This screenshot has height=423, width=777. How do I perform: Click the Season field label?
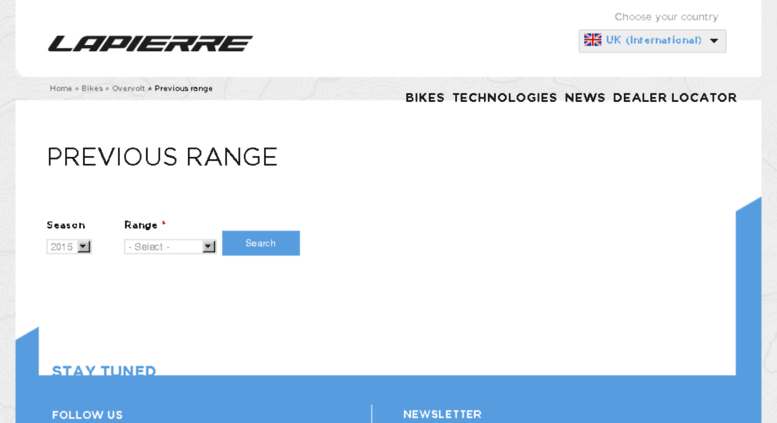pos(66,225)
